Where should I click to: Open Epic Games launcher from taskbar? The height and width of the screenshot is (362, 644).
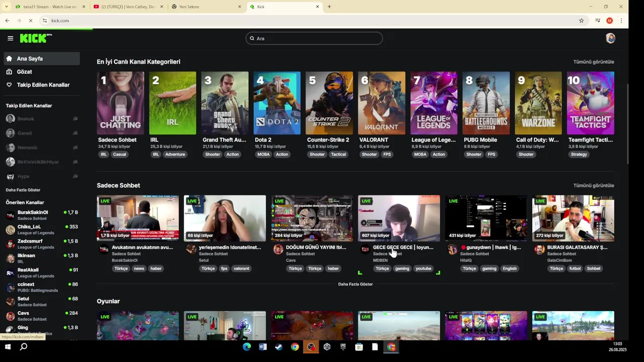click(343, 347)
